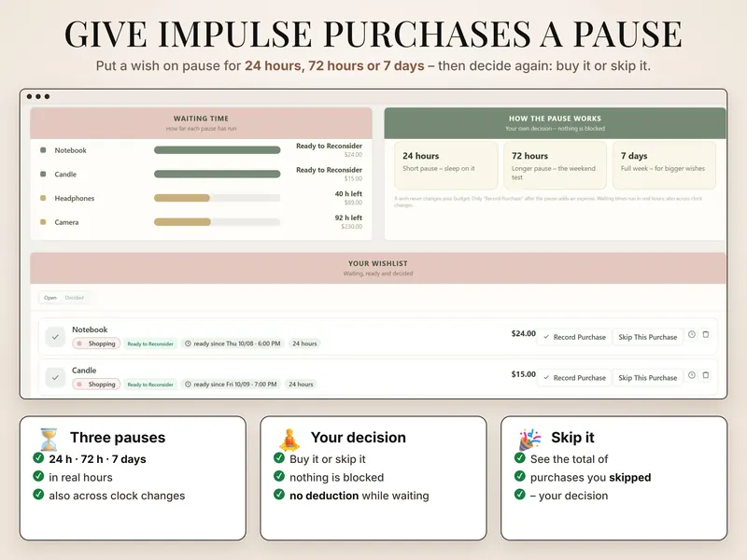Viewport: 747px width, 560px height.
Task: Click green checkmark next to 'See the total of'
Action: 520,458
